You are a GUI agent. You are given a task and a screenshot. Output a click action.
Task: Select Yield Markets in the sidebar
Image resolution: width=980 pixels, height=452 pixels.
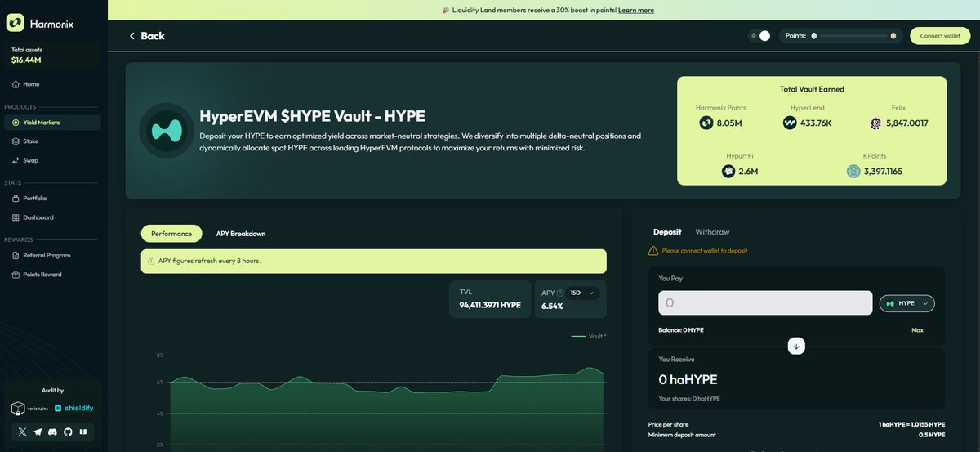pos(52,123)
